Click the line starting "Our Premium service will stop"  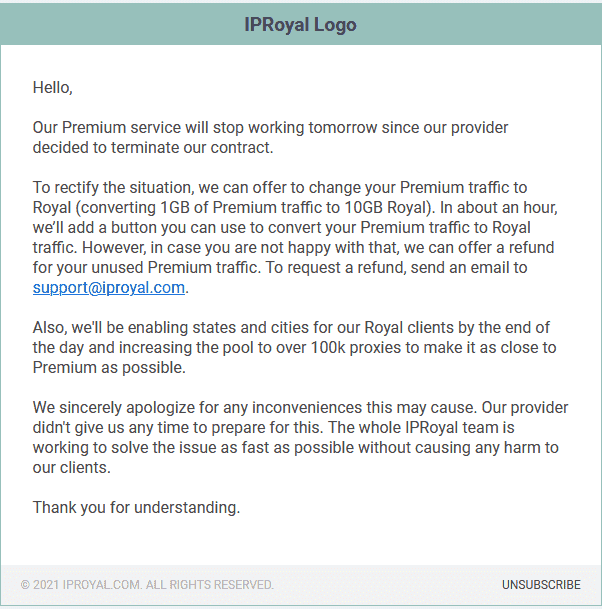point(270,128)
